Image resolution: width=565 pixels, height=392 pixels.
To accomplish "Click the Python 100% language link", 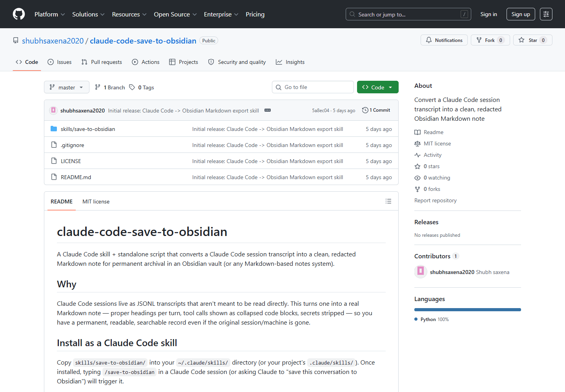I will click(x=432, y=319).
